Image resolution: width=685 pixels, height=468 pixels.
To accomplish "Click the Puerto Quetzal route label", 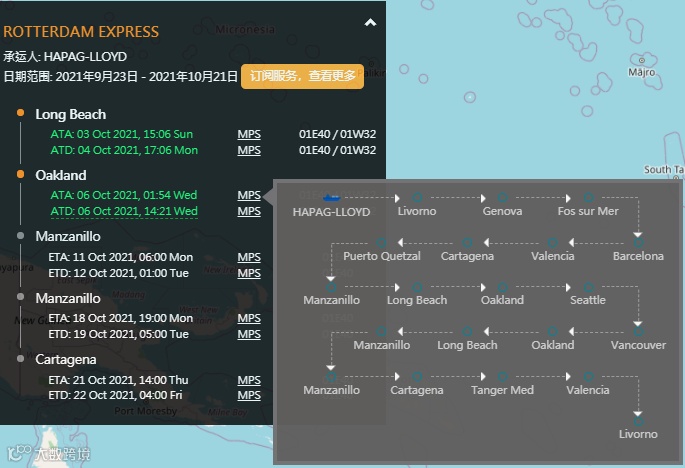I will 382,256.
